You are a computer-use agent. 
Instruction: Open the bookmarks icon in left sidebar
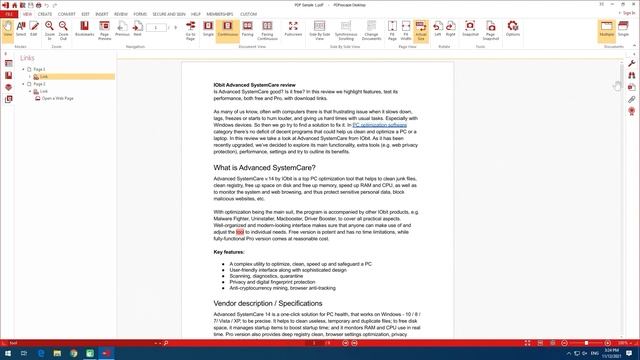[9, 76]
